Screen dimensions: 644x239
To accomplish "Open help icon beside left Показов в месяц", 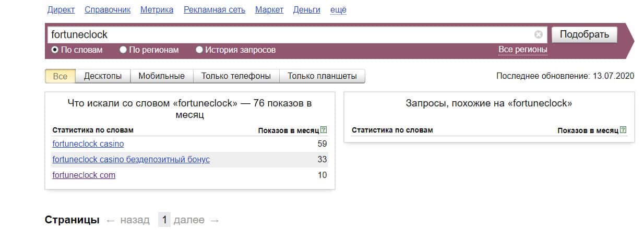I will [324, 130].
